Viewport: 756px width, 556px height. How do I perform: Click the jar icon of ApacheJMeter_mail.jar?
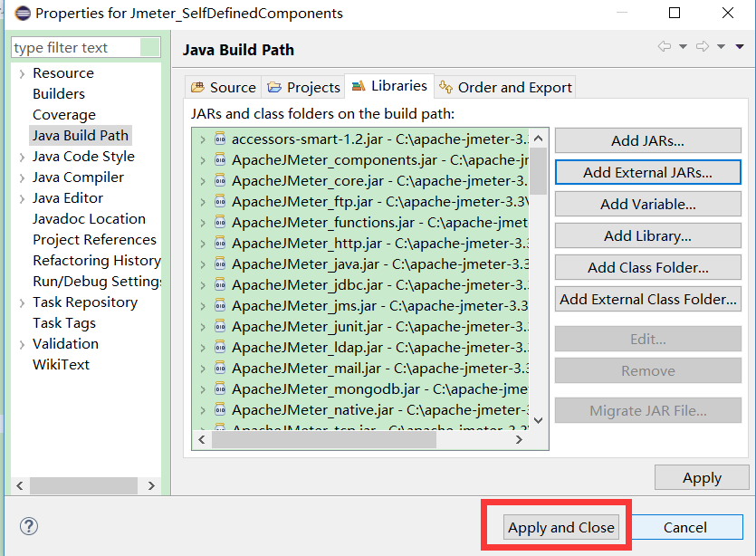pos(220,368)
